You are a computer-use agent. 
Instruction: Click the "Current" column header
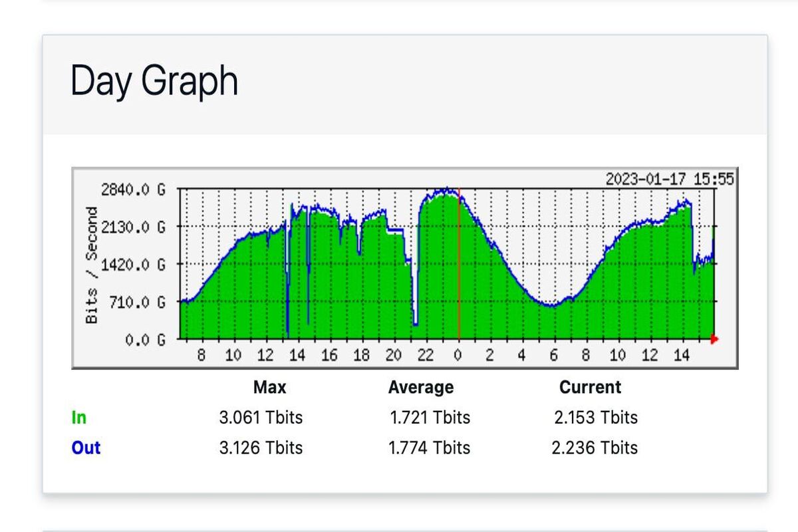tap(590, 387)
